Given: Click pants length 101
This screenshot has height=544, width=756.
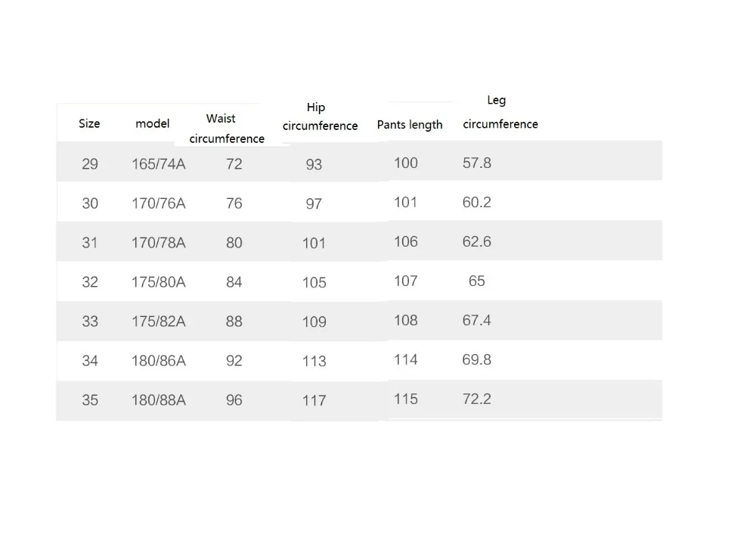Looking at the screenshot, I should (406, 202).
